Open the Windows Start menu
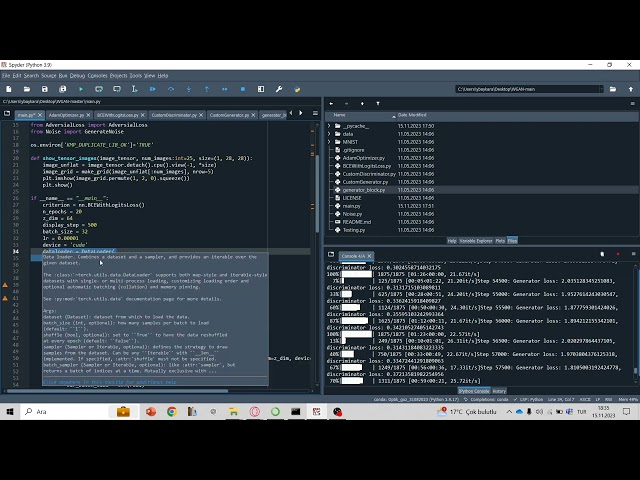The height and width of the screenshot is (480, 640). [x=10, y=412]
